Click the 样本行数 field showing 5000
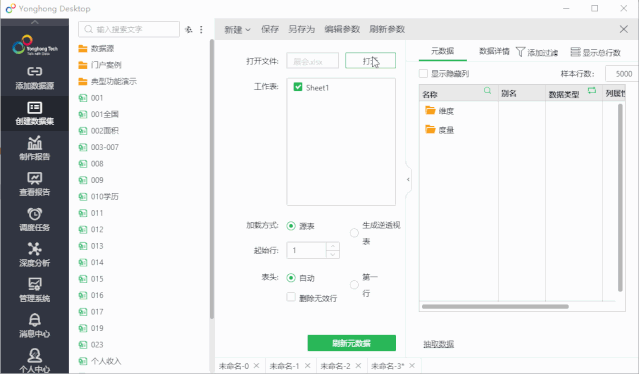This screenshot has width=639, height=374. [621, 74]
